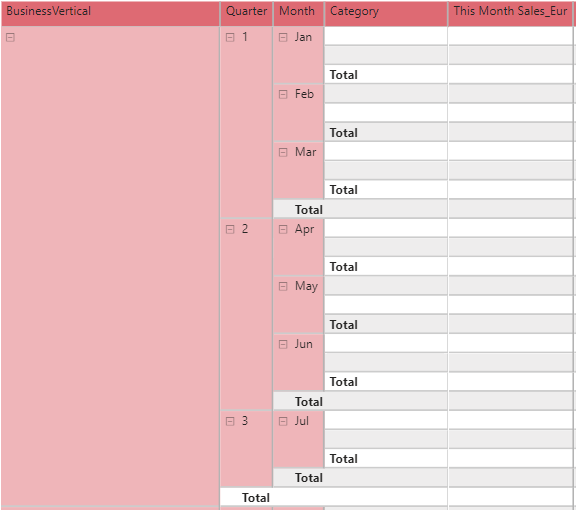The width and height of the screenshot is (576, 510).
Task: Collapse Quarter 2 group
Action: [x=230, y=230]
